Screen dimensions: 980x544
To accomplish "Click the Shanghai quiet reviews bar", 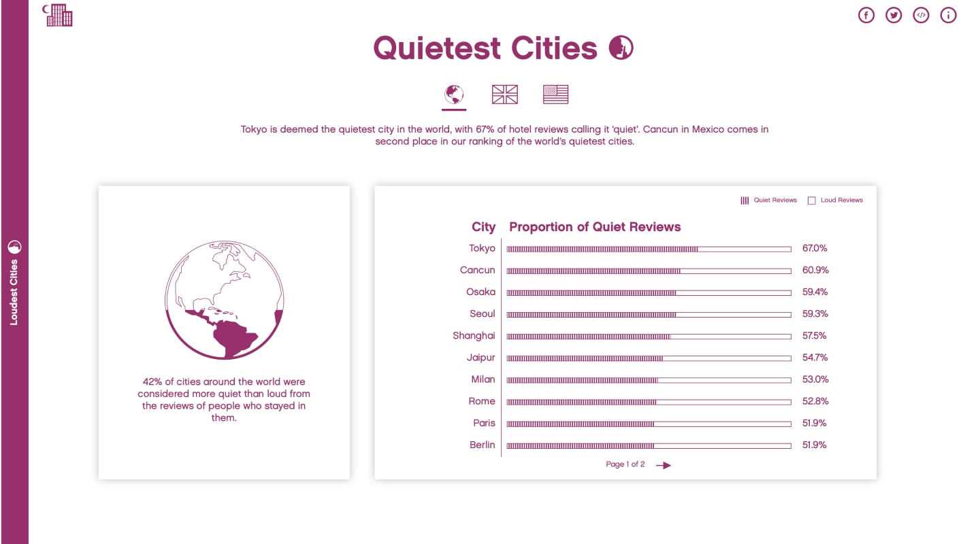I will point(589,336).
